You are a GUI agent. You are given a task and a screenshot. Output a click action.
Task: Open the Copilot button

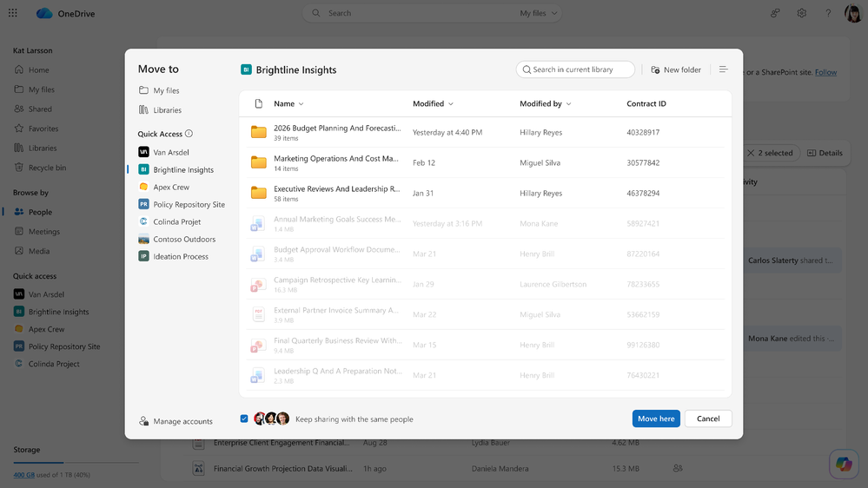[x=844, y=464]
